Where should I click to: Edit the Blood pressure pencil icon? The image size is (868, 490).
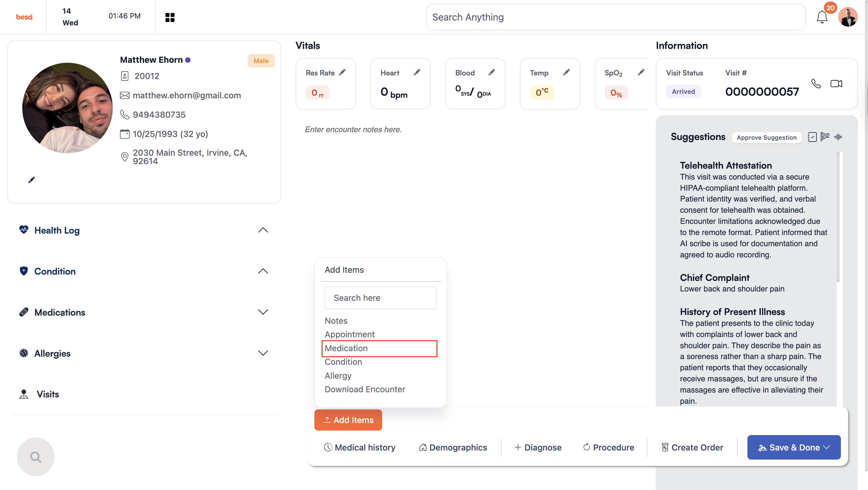492,72
